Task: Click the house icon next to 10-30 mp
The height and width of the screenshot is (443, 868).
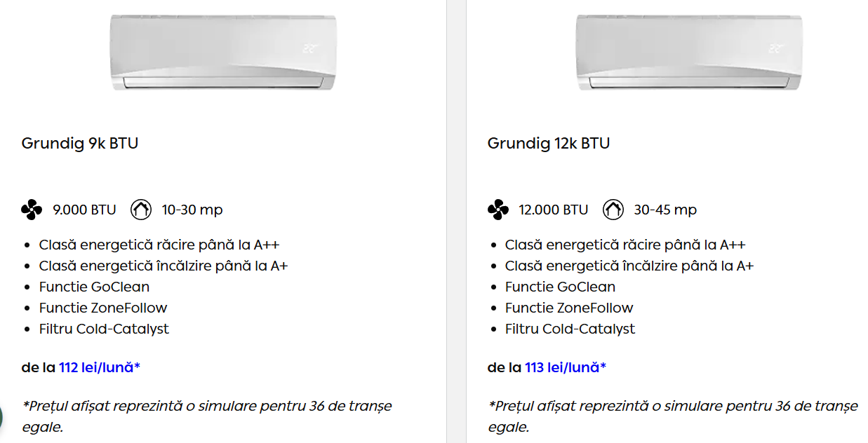Action: [141, 210]
